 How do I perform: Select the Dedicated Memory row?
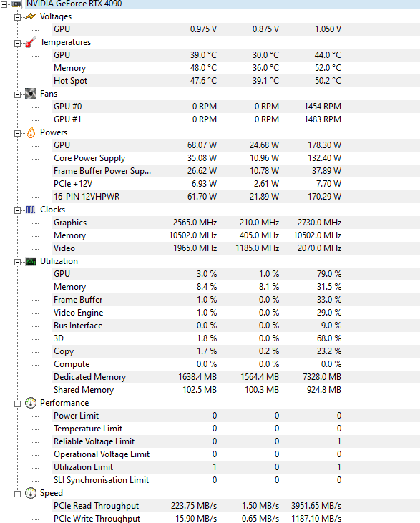(x=236, y=377)
